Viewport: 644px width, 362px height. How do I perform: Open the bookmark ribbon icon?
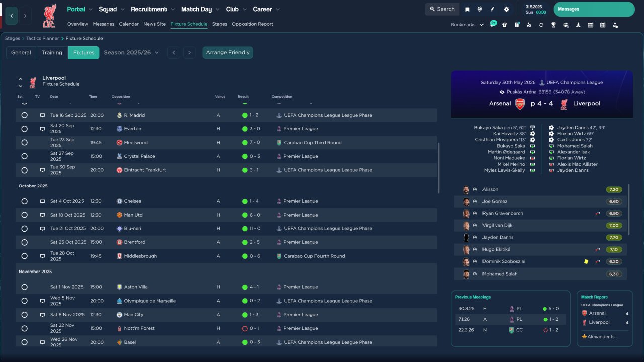(x=467, y=9)
